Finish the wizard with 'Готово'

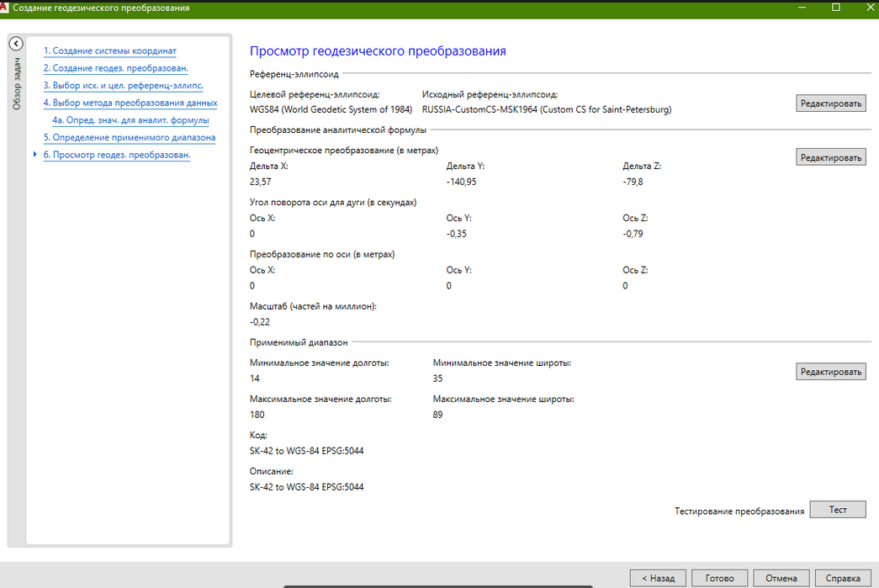pyautogui.click(x=719, y=578)
